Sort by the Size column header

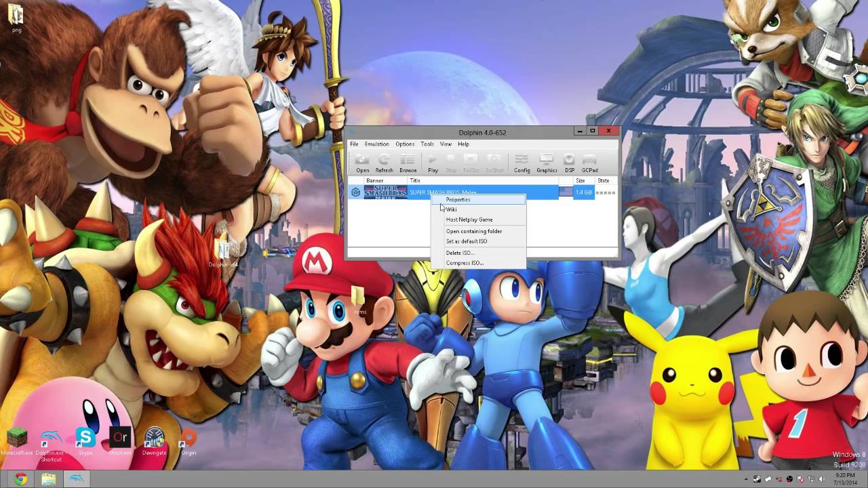[584, 181]
